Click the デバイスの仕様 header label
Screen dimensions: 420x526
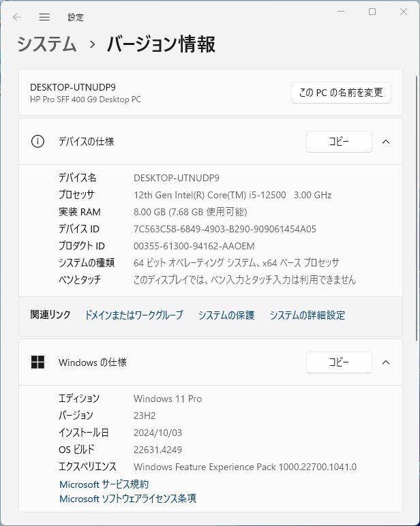(x=87, y=142)
